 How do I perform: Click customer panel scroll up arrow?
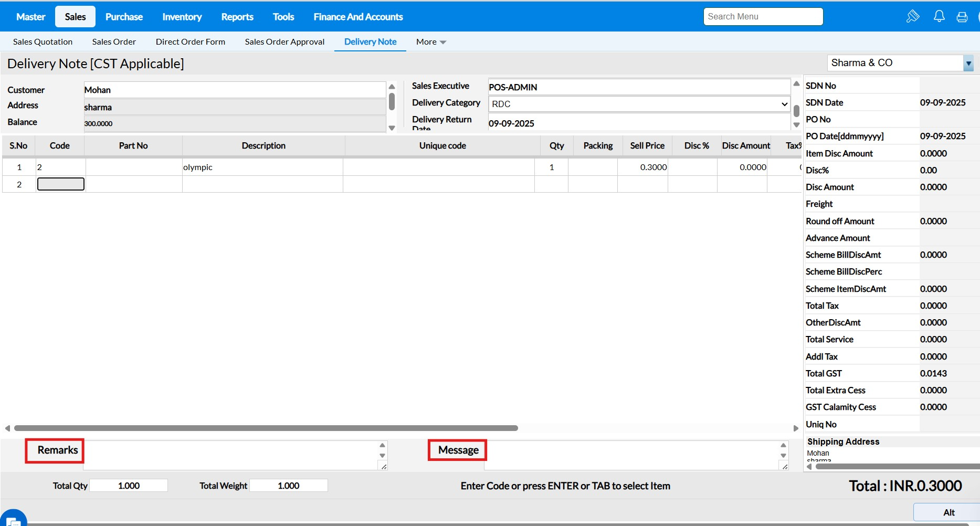coord(392,87)
